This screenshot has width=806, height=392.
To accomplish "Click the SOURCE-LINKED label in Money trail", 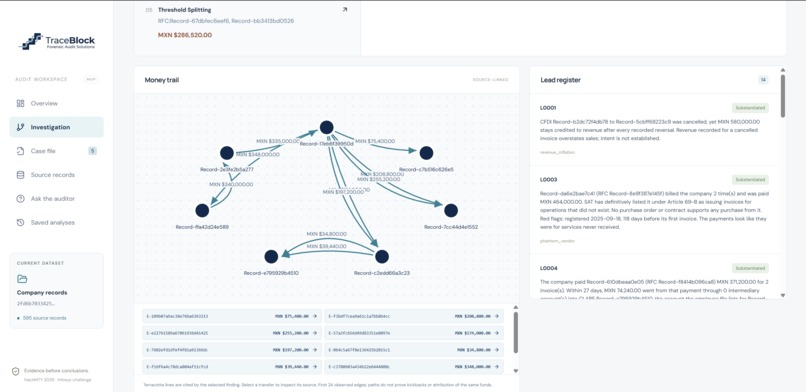I will click(490, 80).
